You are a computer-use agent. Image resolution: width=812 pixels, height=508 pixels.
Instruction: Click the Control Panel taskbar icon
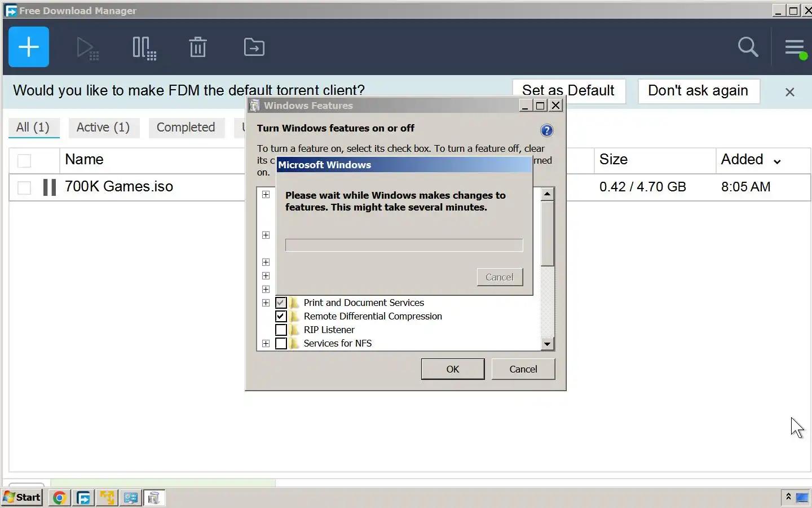130,498
